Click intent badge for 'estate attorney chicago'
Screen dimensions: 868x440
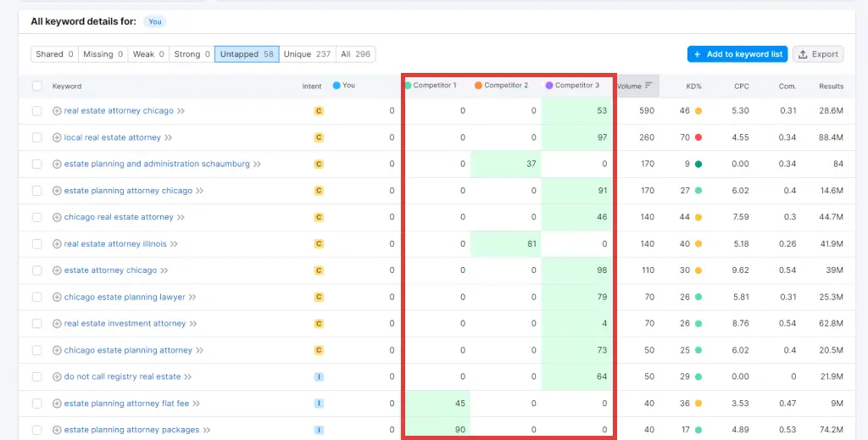click(x=319, y=270)
